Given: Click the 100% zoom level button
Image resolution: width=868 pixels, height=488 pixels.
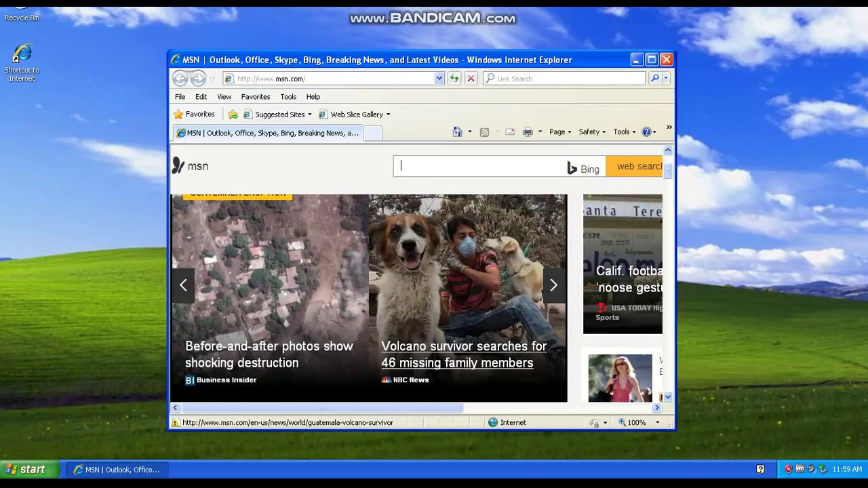Looking at the screenshot, I should click(632, 422).
